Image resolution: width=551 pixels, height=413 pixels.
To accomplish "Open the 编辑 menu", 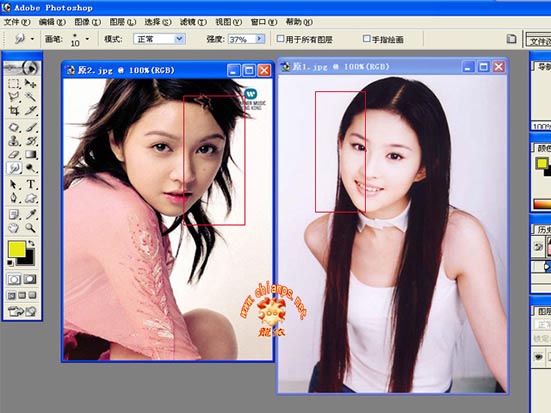I will (x=52, y=22).
